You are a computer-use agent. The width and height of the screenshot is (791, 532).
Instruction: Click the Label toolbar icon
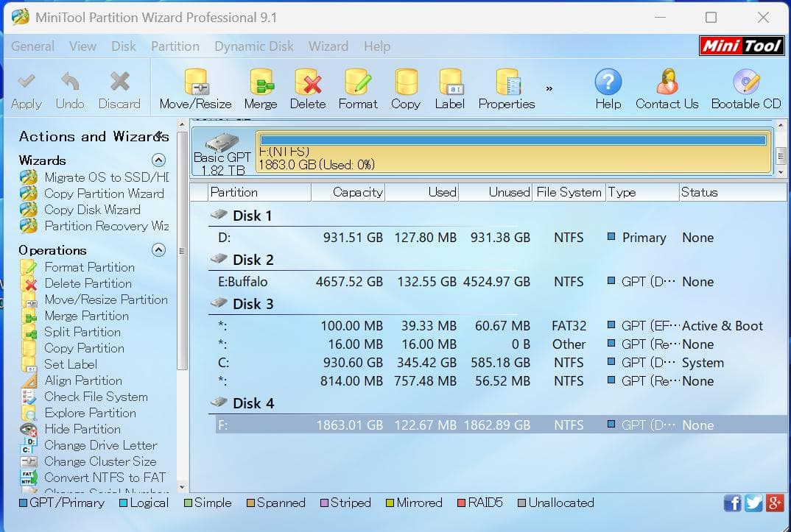coord(450,82)
